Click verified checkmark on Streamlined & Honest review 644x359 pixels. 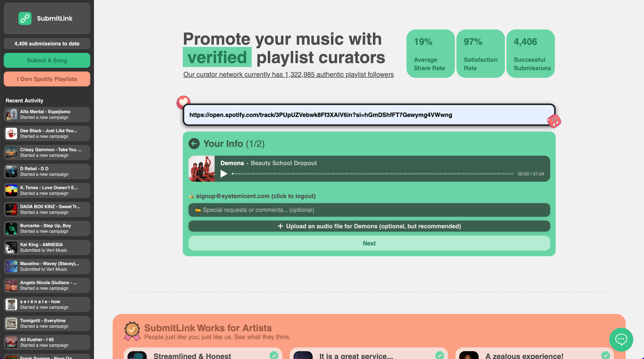[x=274, y=355]
